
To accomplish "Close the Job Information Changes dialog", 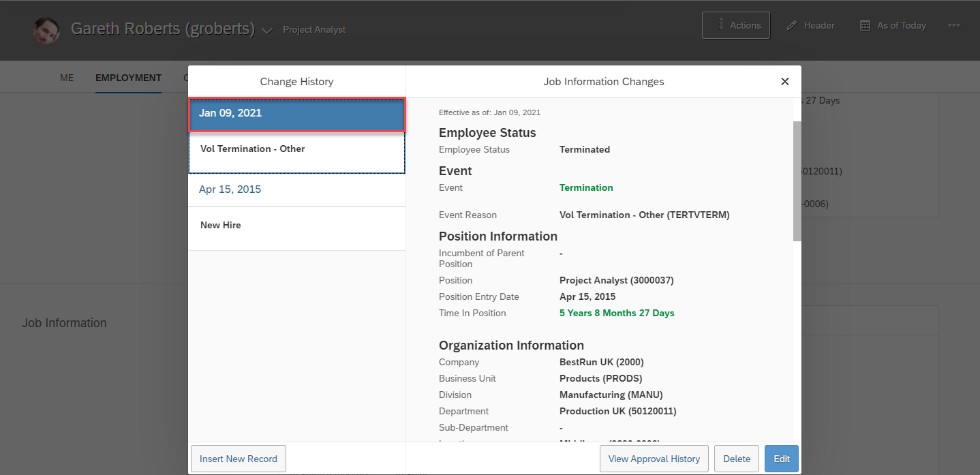I will click(784, 82).
